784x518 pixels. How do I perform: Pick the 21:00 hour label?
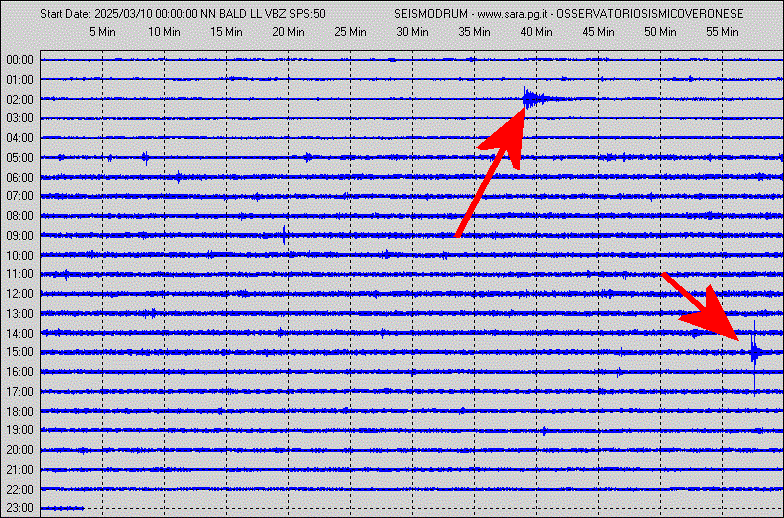[20, 470]
